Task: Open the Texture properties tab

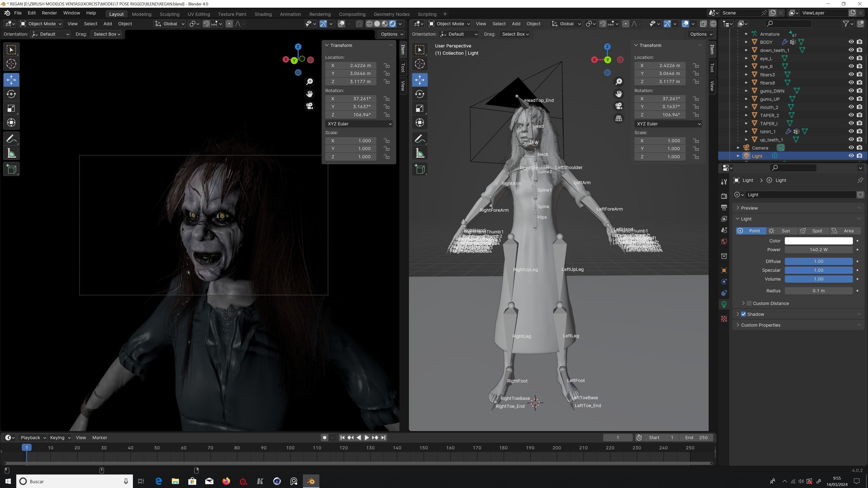Action: (x=724, y=319)
